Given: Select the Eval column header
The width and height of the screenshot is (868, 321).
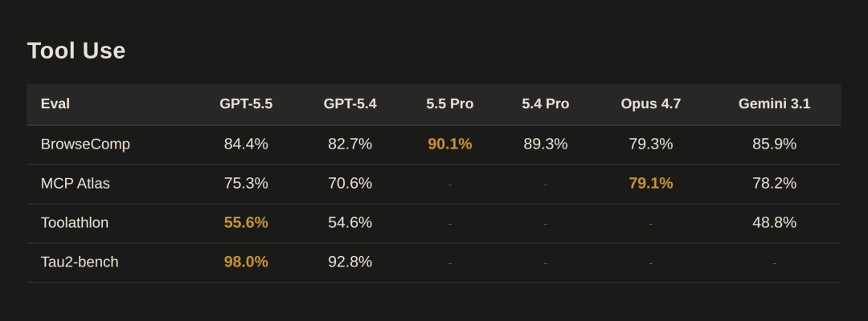Looking at the screenshot, I should (55, 104).
